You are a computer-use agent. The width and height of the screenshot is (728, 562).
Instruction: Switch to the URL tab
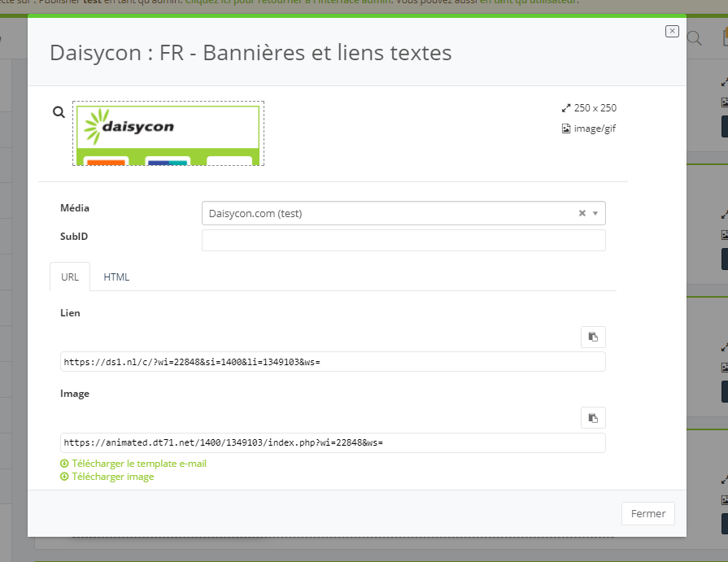point(70,277)
